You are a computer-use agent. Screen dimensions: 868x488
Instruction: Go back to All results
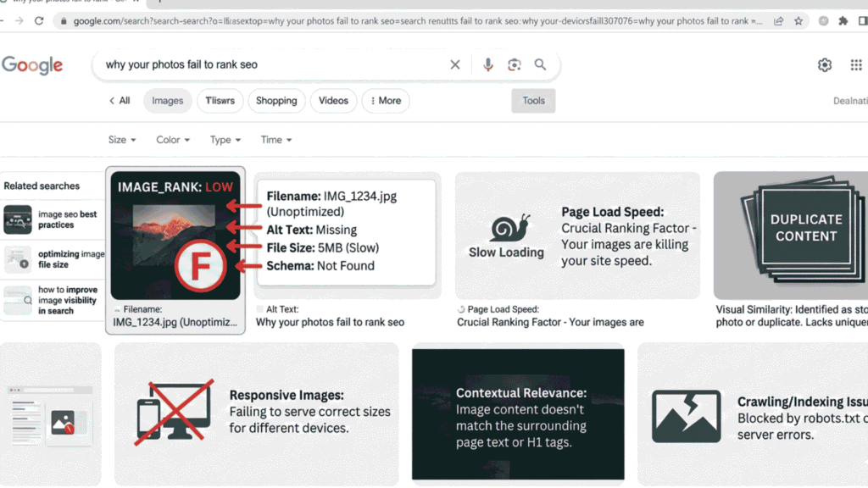pyautogui.click(x=120, y=101)
